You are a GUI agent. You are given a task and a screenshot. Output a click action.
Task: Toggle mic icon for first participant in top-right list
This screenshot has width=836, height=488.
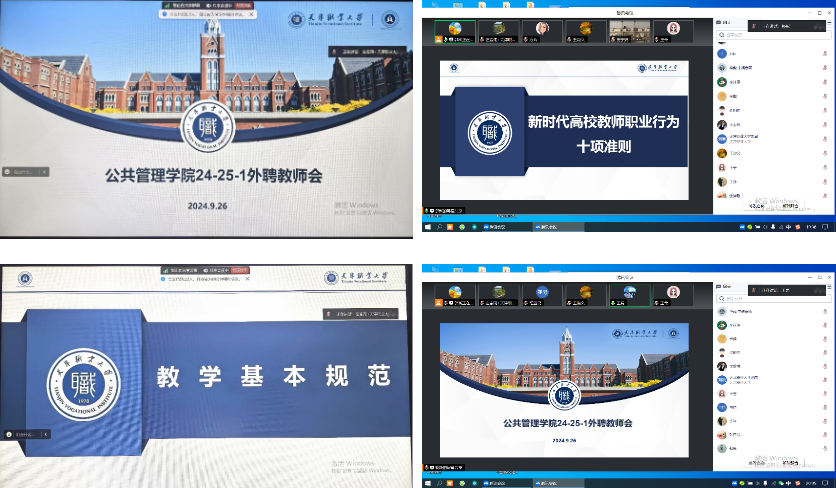tap(824, 53)
